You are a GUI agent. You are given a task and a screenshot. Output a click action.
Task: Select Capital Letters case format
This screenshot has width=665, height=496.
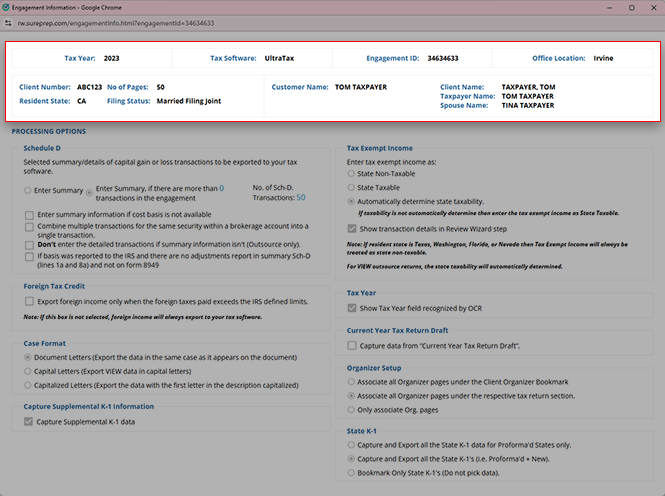pyautogui.click(x=28, y=371)
